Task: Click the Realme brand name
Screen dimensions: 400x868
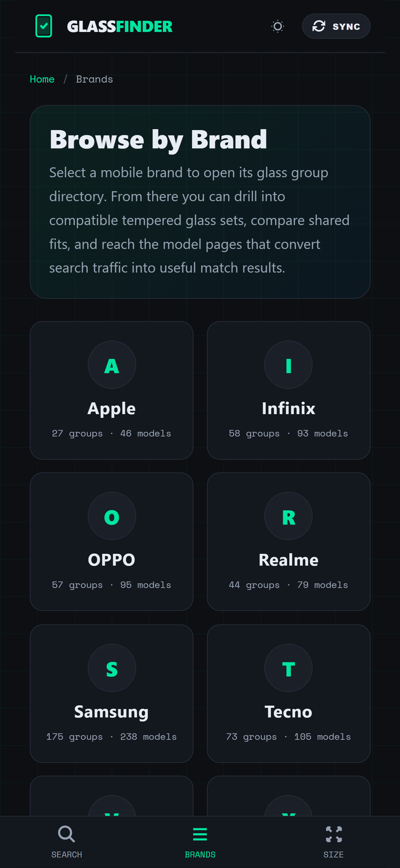Action: [288, 560]
